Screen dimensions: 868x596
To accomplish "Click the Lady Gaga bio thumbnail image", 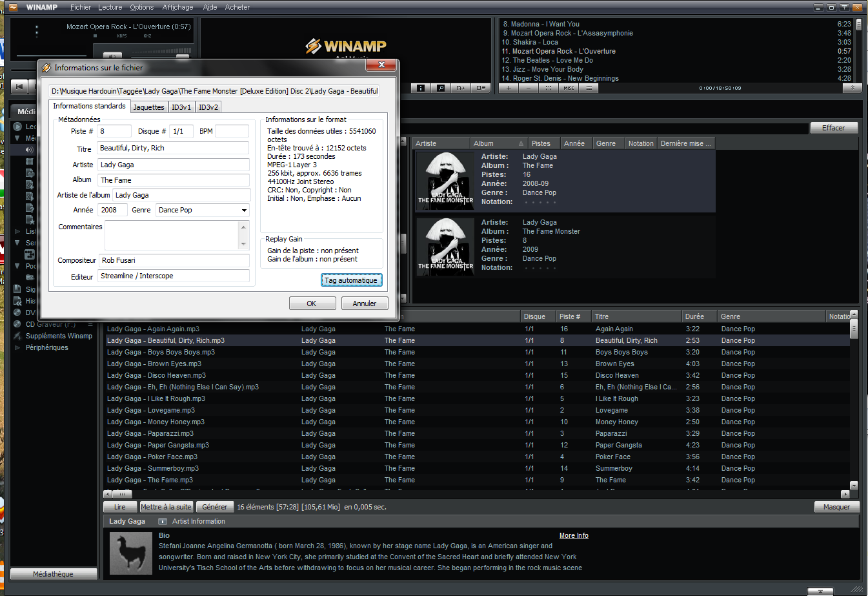I will (131, 553).
